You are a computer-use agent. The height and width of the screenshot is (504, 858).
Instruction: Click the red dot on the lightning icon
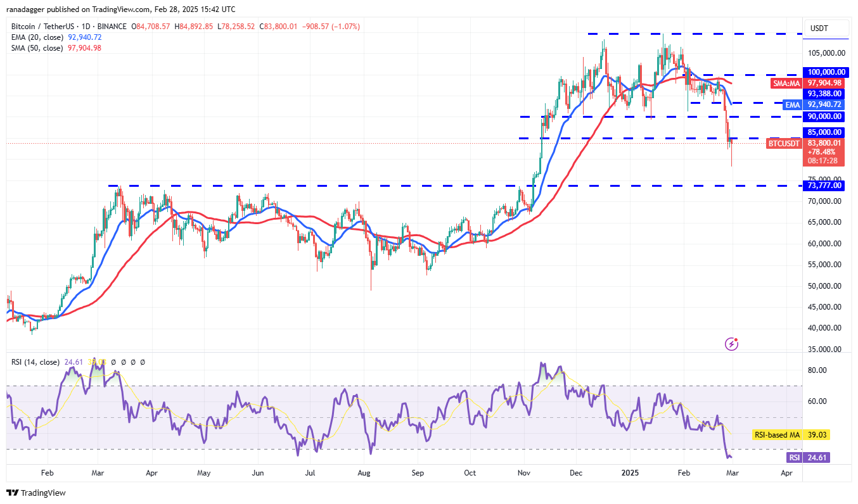(x=736, y=340)
